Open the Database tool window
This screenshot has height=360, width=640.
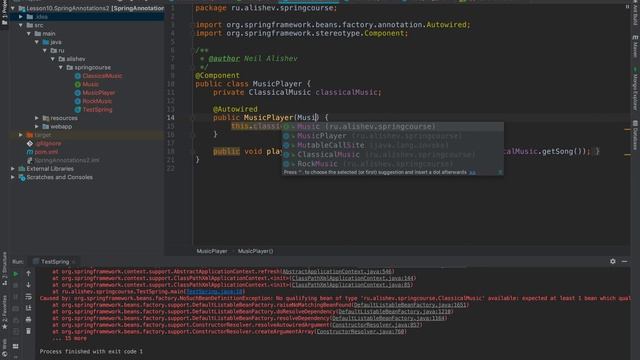(x=635, y=135)
